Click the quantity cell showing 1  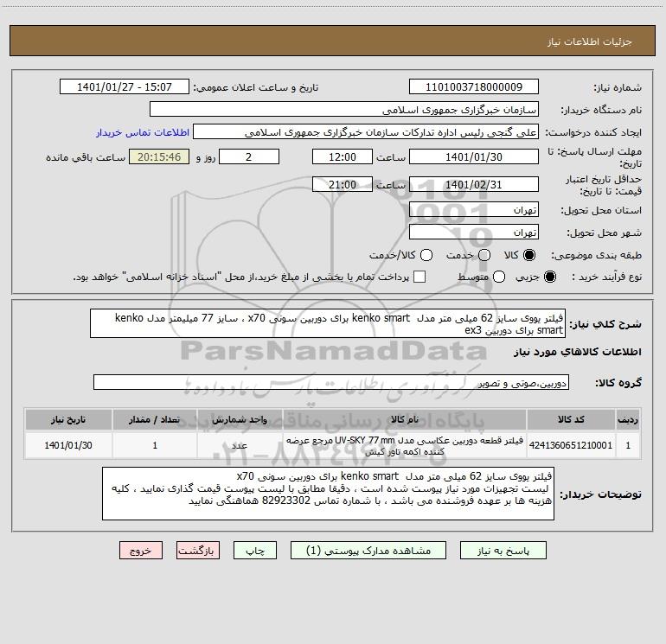(x=155, y=445)
